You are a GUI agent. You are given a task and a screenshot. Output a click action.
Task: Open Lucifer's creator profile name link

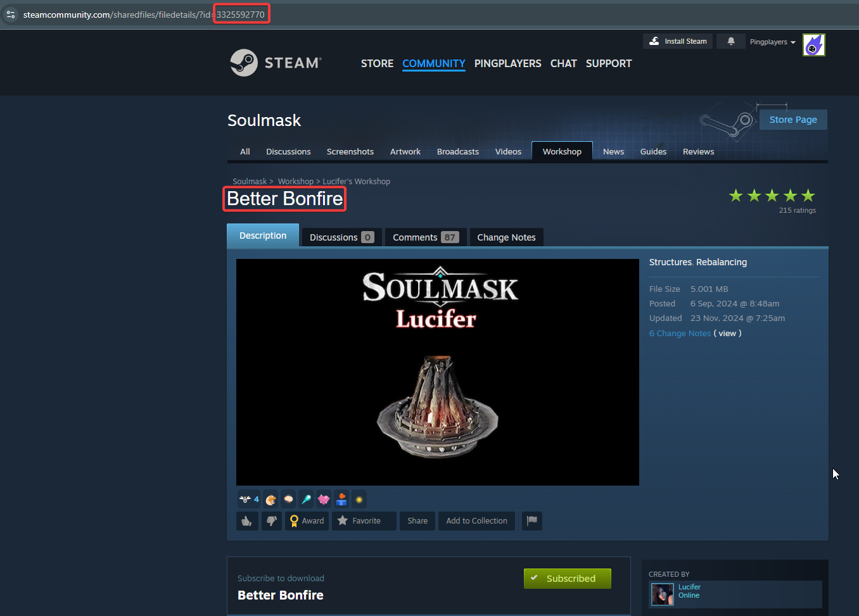(689, 587)
